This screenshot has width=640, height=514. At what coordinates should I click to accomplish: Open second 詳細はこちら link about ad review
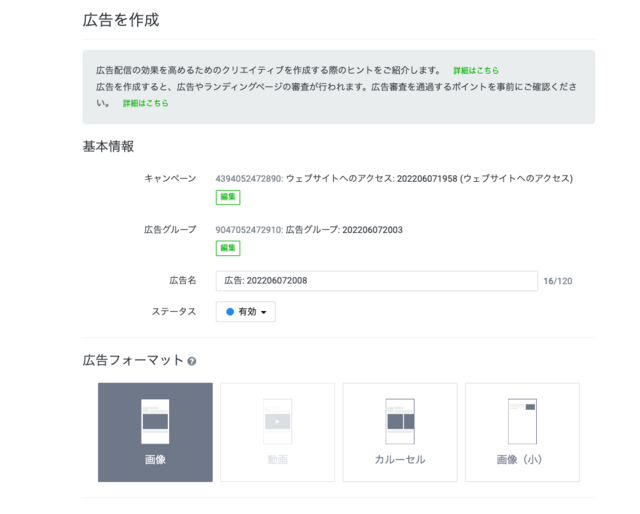(x=146, y=103)
